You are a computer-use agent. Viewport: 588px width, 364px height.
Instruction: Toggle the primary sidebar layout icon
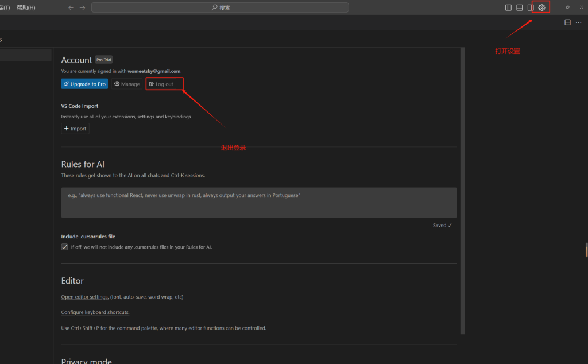(x=508, y=7)
